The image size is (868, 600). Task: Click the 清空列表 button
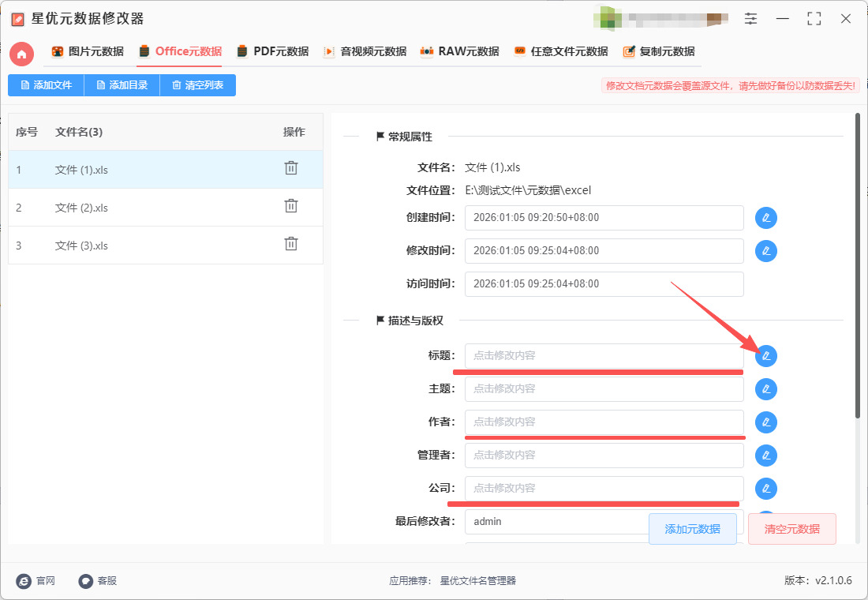(197, 85)
